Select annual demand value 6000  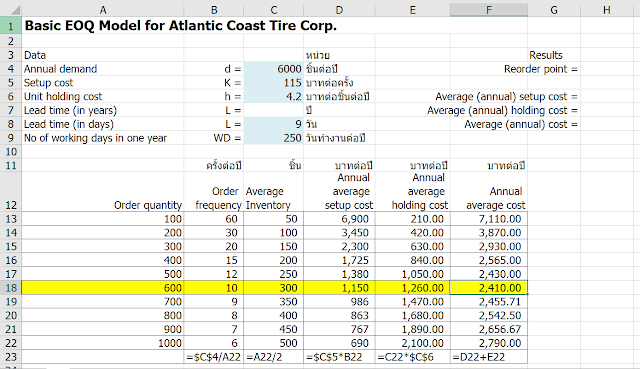coord(273,69)
